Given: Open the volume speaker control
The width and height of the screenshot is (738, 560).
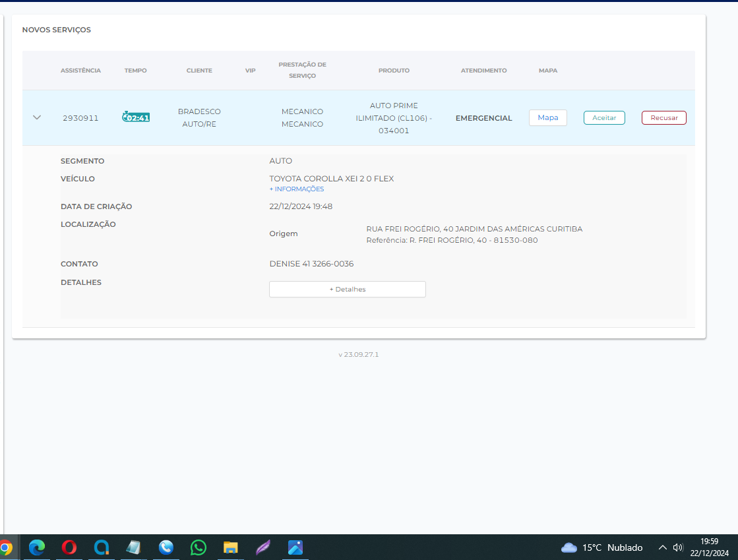Looking at the screenshot, I should point(678,547).
